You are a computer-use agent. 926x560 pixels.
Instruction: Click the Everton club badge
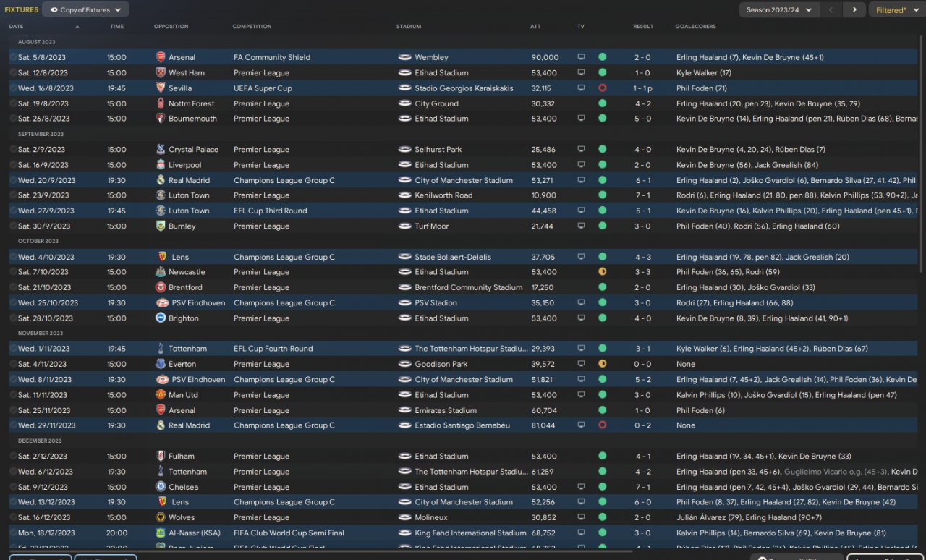(161, 364)
